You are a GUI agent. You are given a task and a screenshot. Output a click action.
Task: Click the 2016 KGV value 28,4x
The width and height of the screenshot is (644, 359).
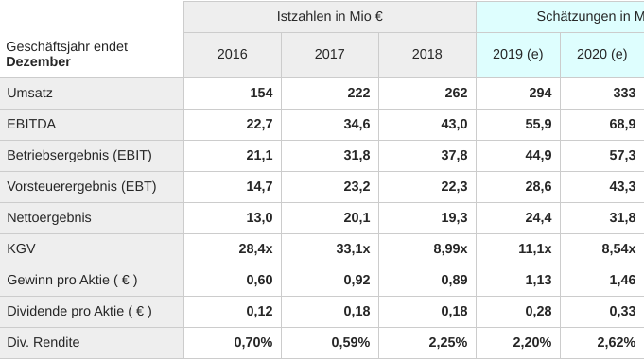[x=255, y=249]
